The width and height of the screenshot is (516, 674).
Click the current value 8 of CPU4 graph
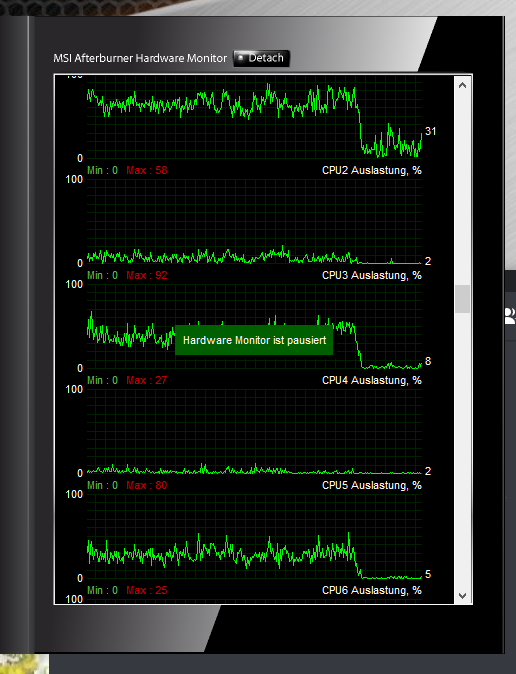tap(428, 361)
